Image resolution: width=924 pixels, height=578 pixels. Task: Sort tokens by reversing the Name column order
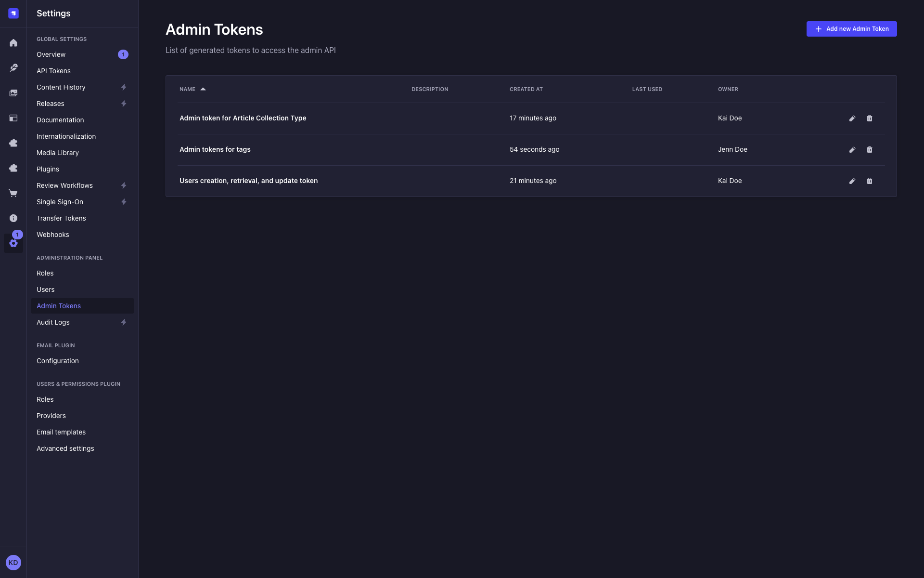[192, 89]
